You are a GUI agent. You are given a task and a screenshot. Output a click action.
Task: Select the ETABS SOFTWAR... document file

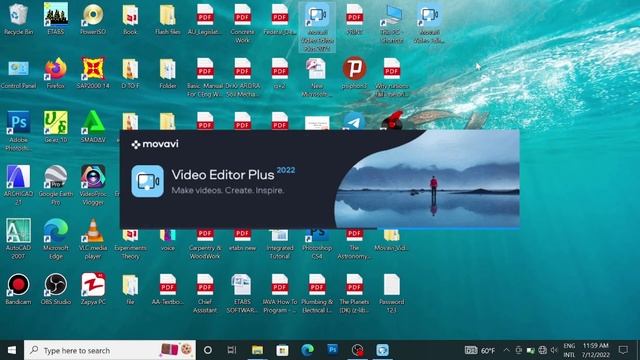[242, 293]
